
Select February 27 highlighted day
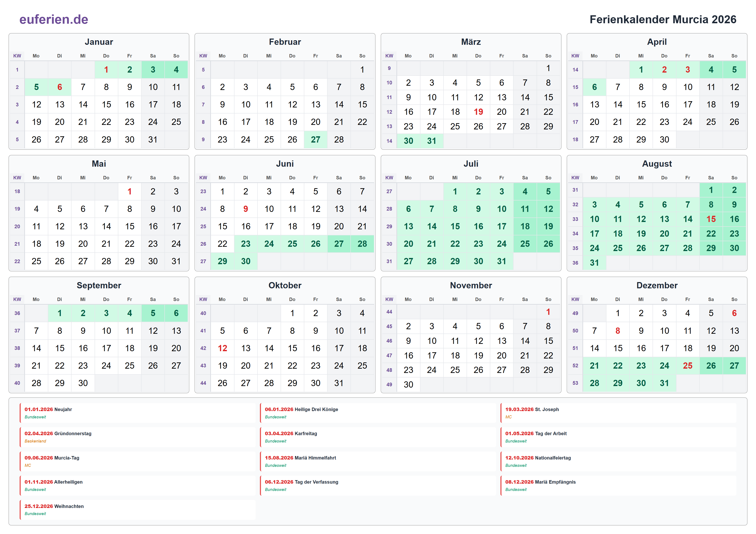click(316, 140)
